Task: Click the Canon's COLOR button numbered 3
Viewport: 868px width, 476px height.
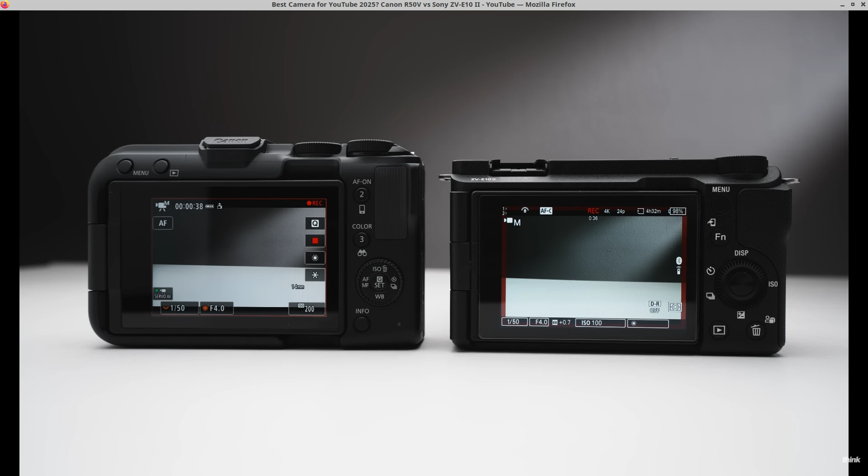Action: (361, 239)
